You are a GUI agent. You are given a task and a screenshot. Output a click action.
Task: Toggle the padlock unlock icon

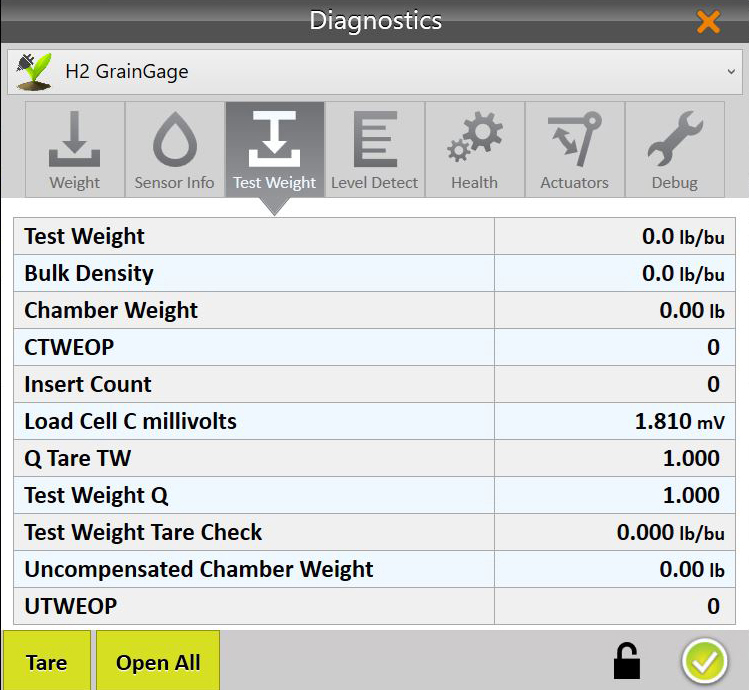[x=626, y=661]
